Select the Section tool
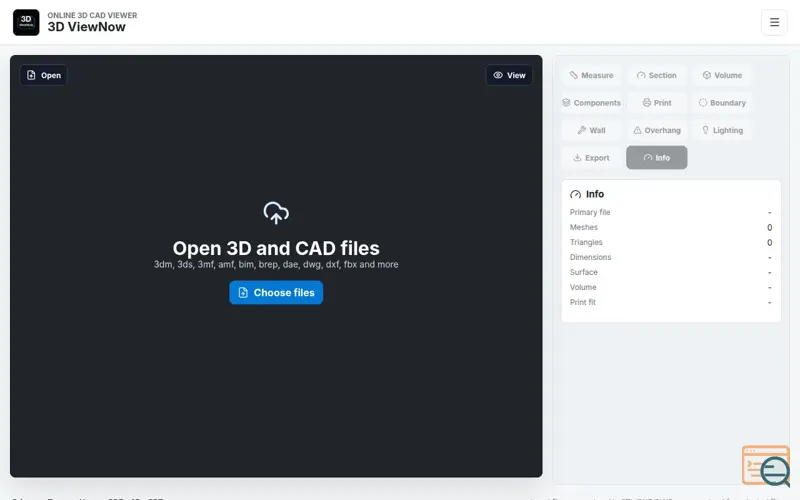The width and height of the screenshot is (800, 500). tap(657, 75)
